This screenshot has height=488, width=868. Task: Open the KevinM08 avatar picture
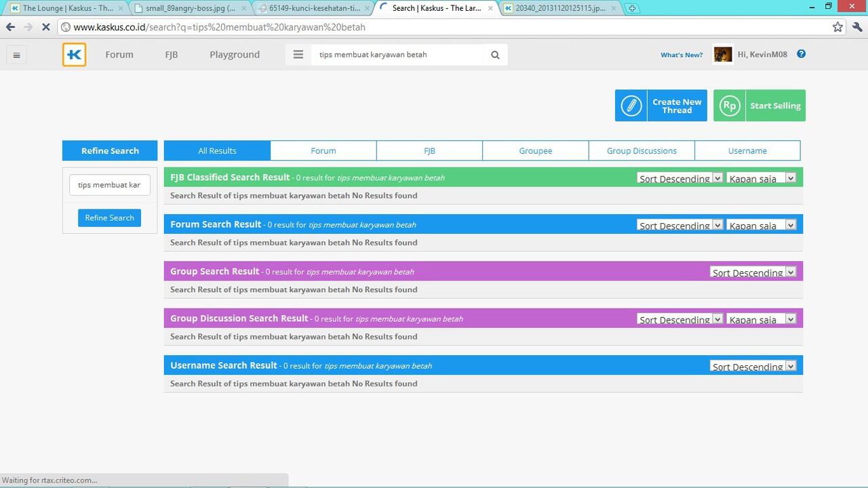click(723, 55)
